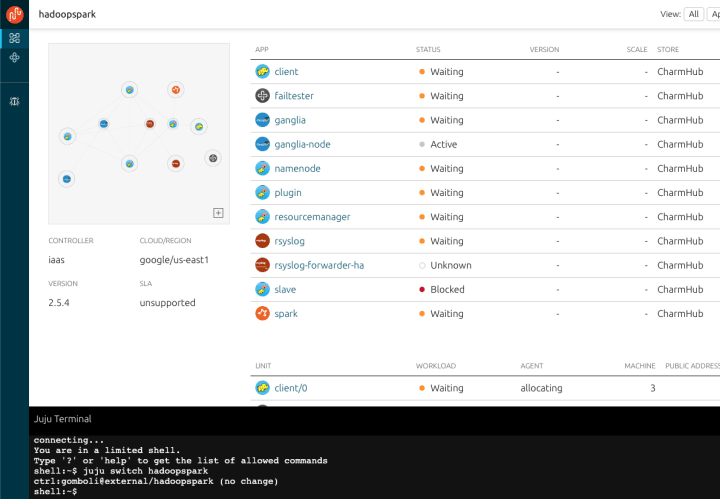Click the namenode app icon
720x499 pixels.
pyautogui.click(x=262, y=168)
